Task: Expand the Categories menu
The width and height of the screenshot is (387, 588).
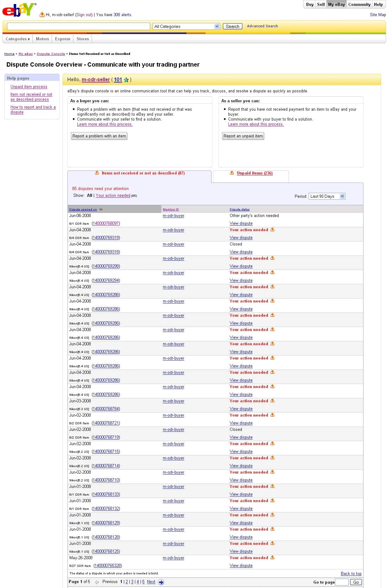Action: (18, 39)
